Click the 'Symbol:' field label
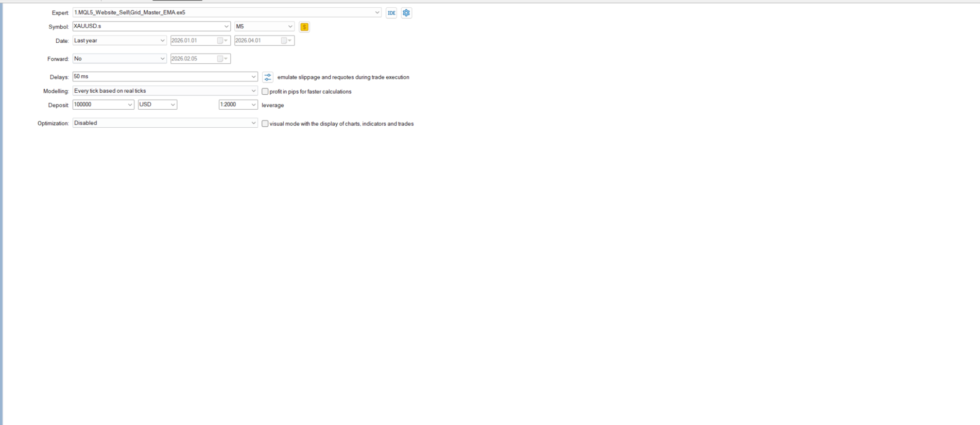The width and height of the screenshot is (980, 425). pos(59,27)
